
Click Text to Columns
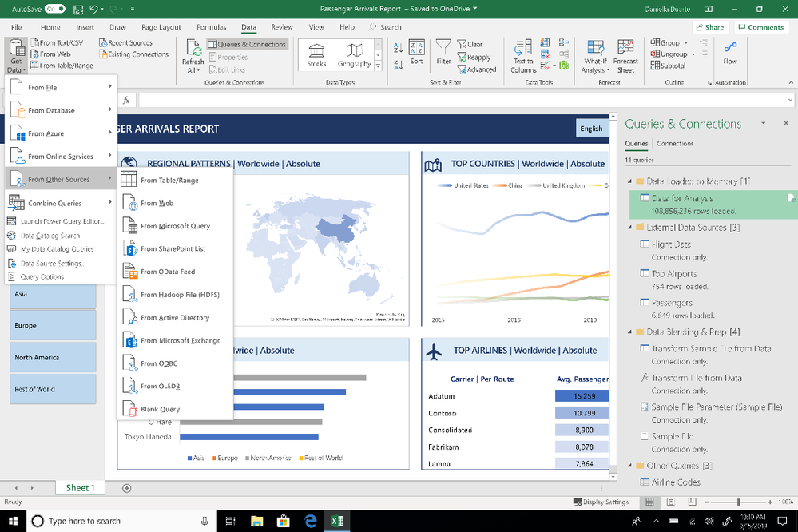(x=523, y=56)
